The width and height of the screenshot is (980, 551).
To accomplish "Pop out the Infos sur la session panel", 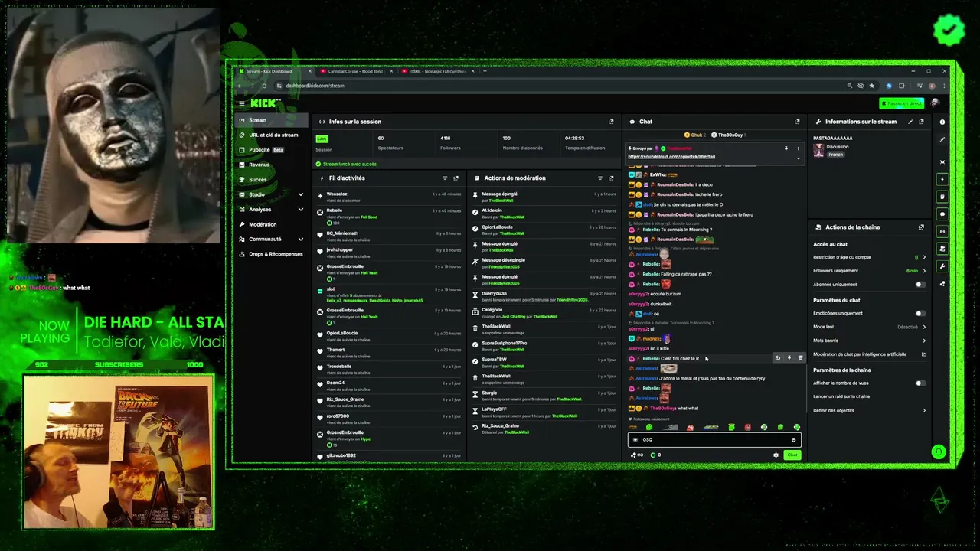I will [x=611, y=122].
